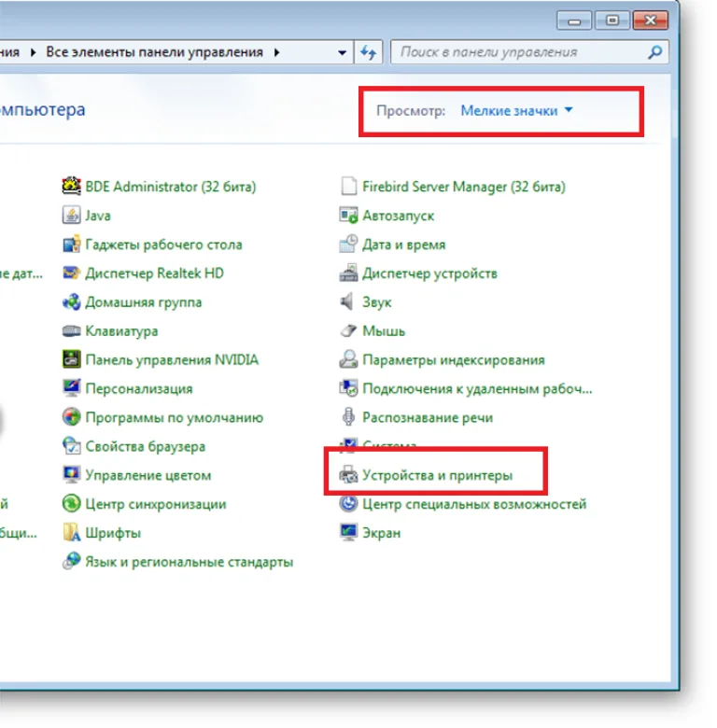Click the Devices and Printers icon
This screenshot has width=717, height=728.
pyautogui.click(x=348, y=475)
